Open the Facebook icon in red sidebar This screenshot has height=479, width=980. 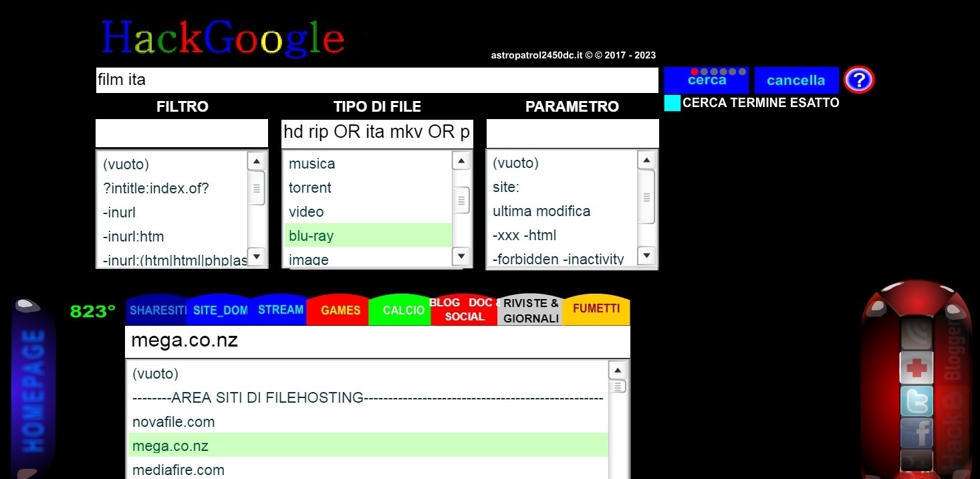click(916, 433)
